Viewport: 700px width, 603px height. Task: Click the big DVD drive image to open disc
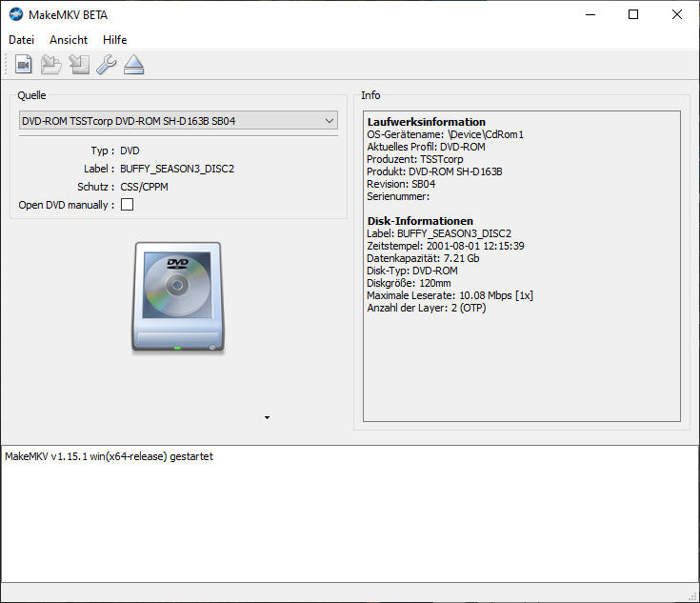point(178,297)
